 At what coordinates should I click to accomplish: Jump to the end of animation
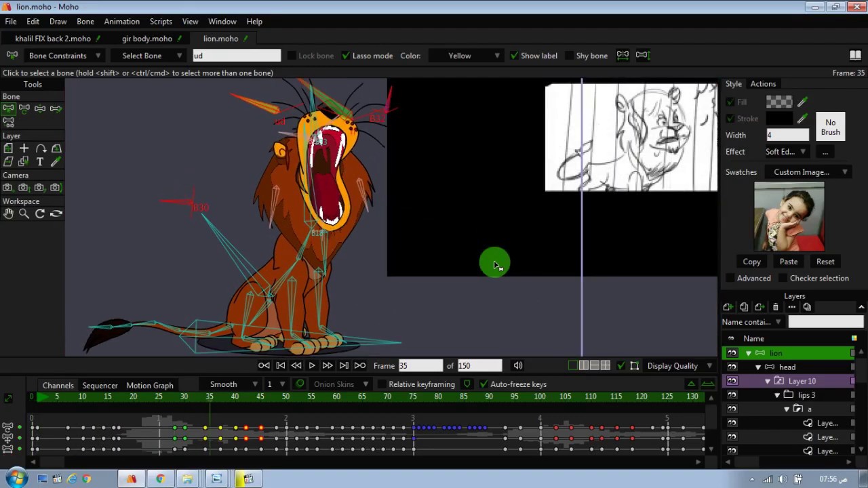point(360,366)
